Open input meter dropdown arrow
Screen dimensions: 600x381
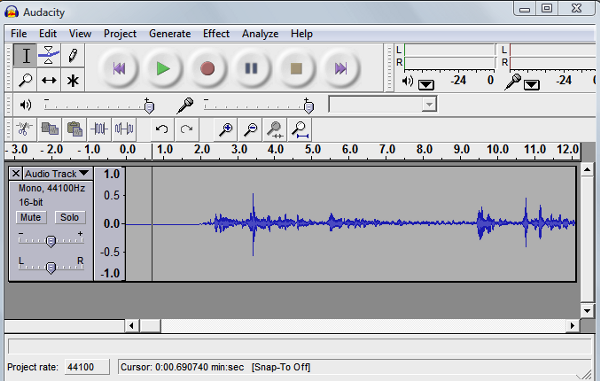532,85
